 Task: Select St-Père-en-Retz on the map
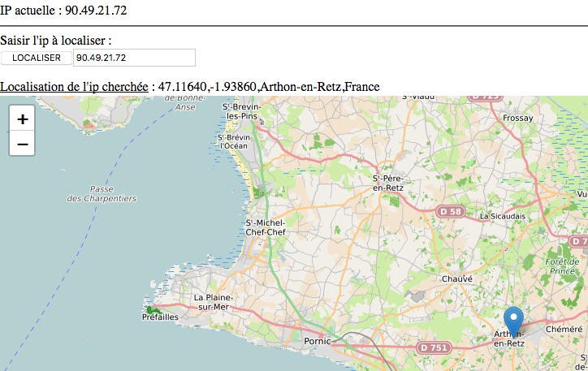click(387, 183)
